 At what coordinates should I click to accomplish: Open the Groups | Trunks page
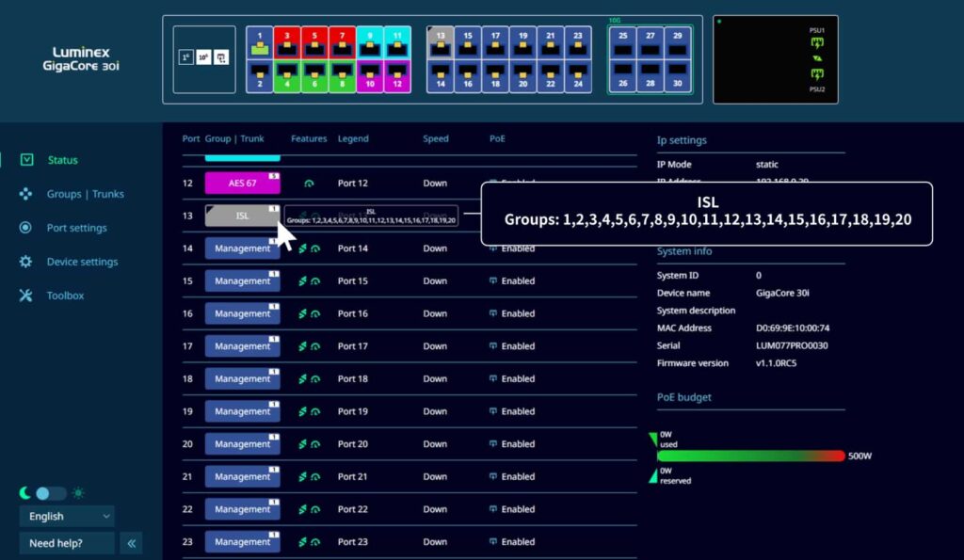click(x=85, y=194)
